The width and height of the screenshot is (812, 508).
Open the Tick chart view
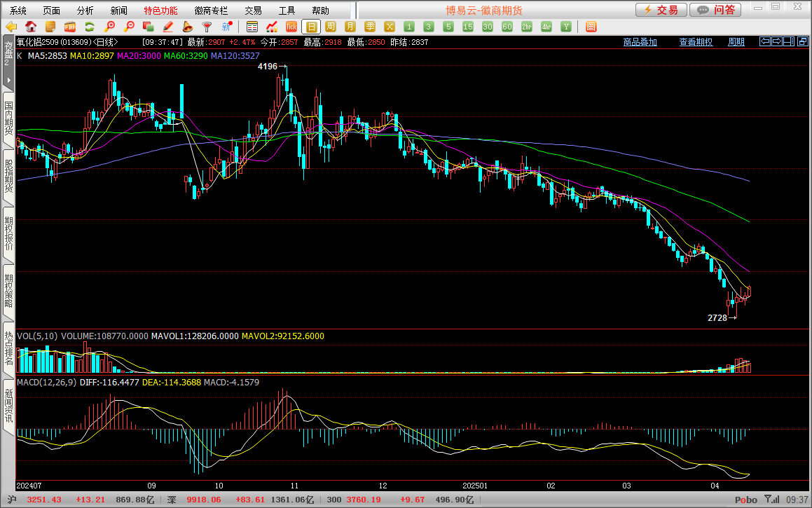pyautogui.click(x=291, y=27)
